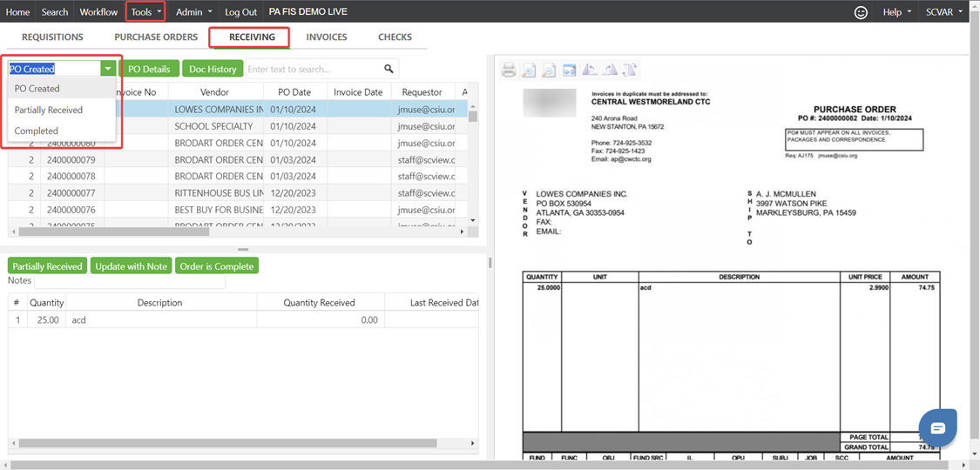Screen dimensions: 980x470
Task: Click the smiley face feedback icon
Action: (x=861, y=12)
